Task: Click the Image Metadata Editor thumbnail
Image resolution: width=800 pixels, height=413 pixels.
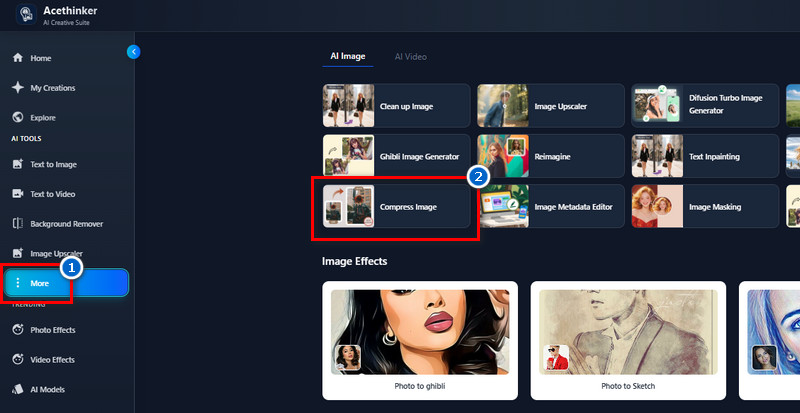Action: point(503,206)
